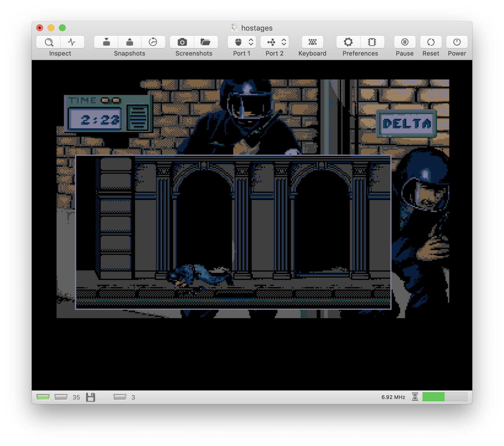This screenshot has width=504, height=446.
Task: Open the virtual Keyboard
Action: pos(313,42)
